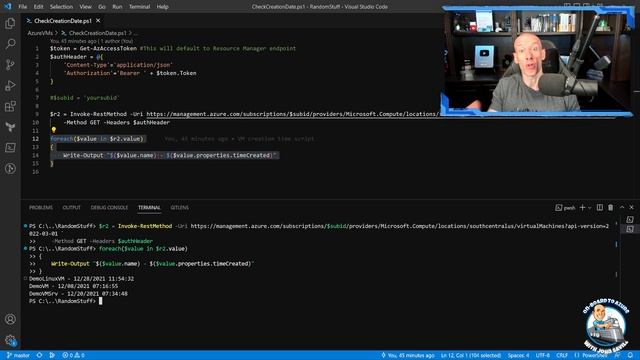Create a new terminal with plus icon
Screen dimensions: 640x360
[582, 208]
